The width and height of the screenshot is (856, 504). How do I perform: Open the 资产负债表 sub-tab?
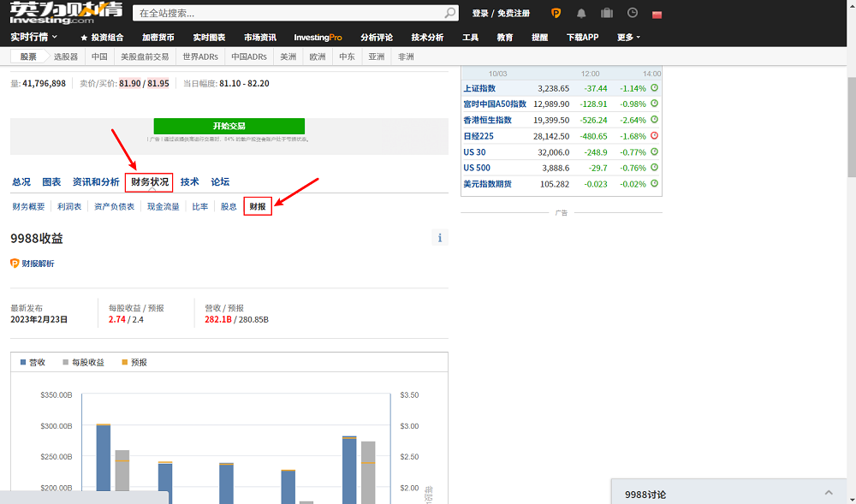114,207
